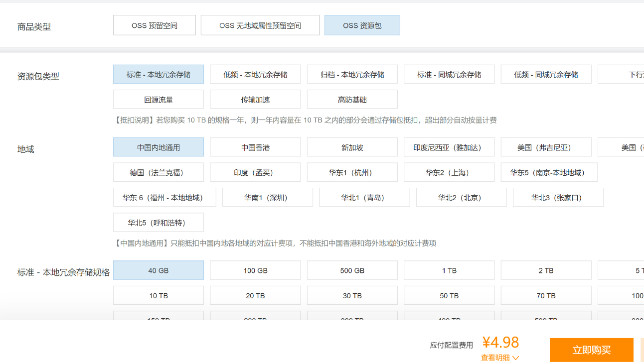The image size is (644, 363).
Task: Select region 印度（孟买）
Action: [255, 172]
